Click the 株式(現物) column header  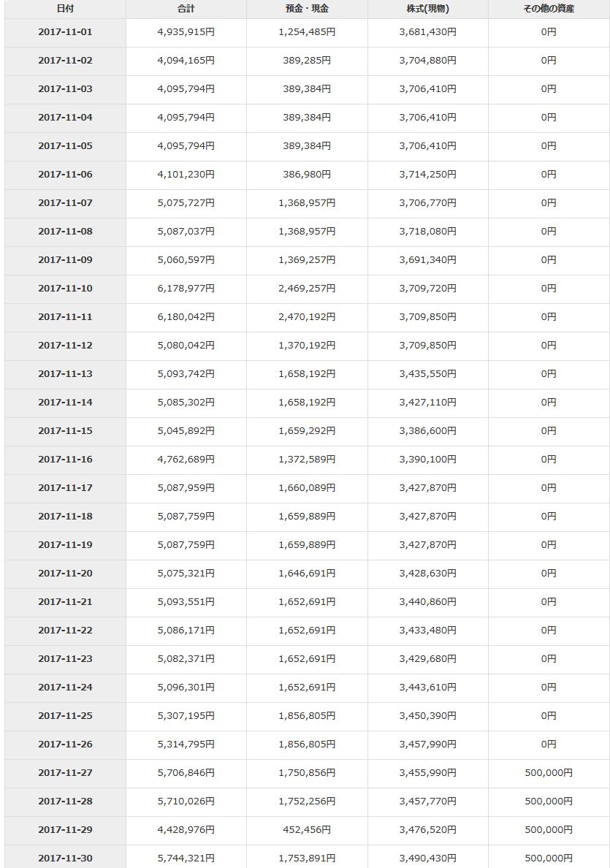(x=428, y=9)
